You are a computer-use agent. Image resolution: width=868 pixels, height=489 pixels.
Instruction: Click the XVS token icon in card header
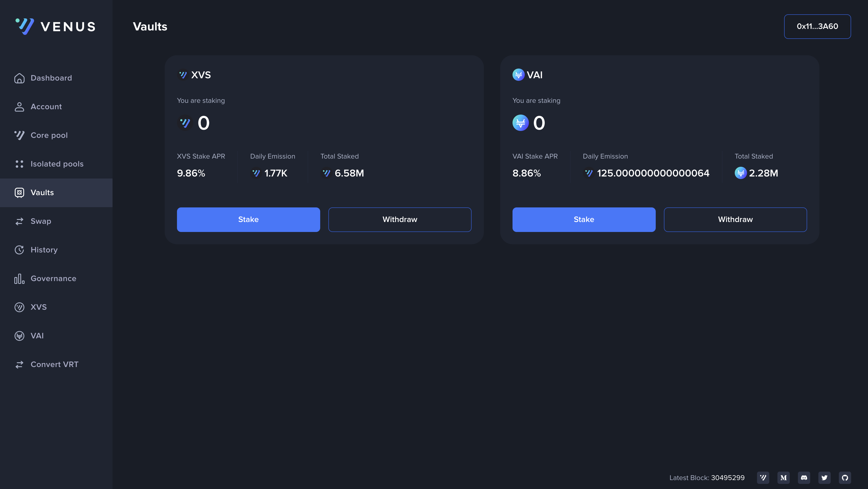[183, 75]
